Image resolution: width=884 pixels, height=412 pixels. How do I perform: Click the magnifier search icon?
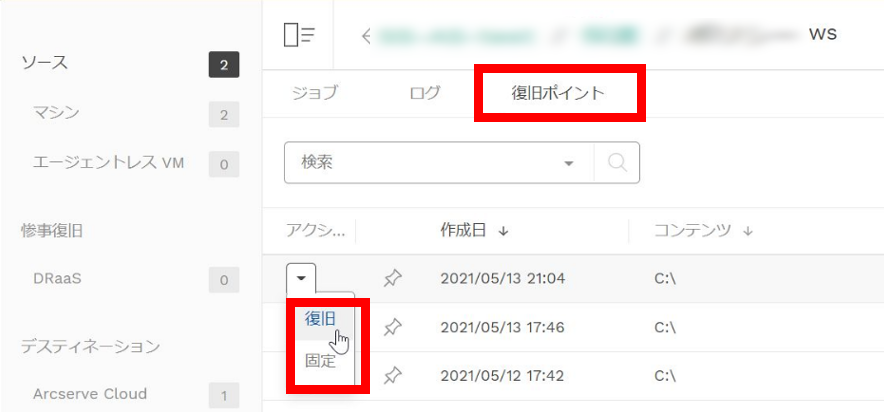(x=617, y=163)
